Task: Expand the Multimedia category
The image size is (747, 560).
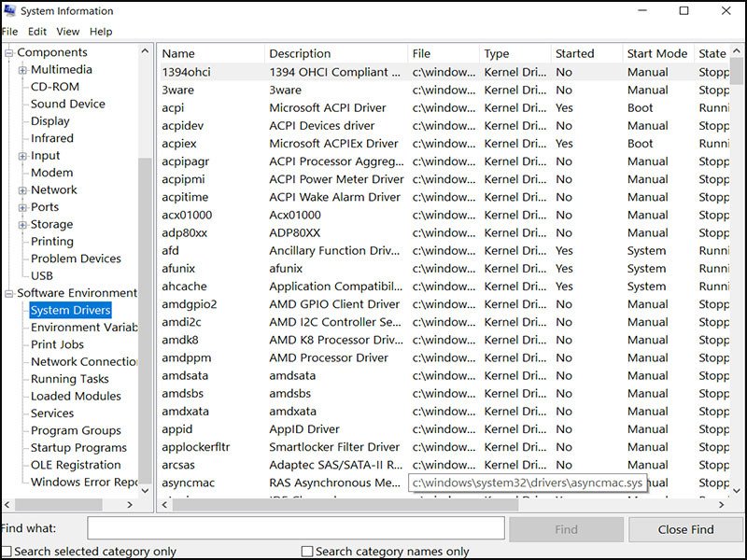Action: pyautogui.click(x=21, y=69)
